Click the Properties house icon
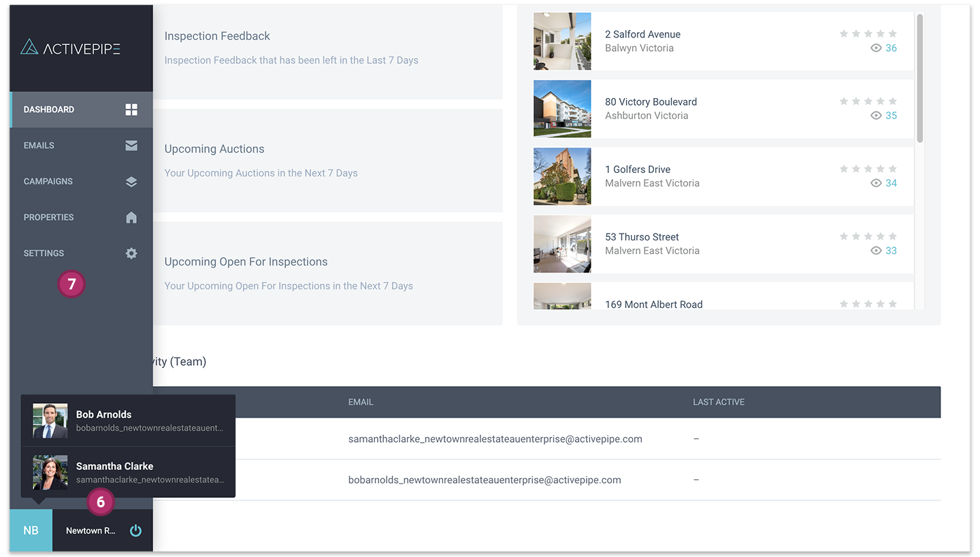980x557 pixels. [x=131, y=217]
